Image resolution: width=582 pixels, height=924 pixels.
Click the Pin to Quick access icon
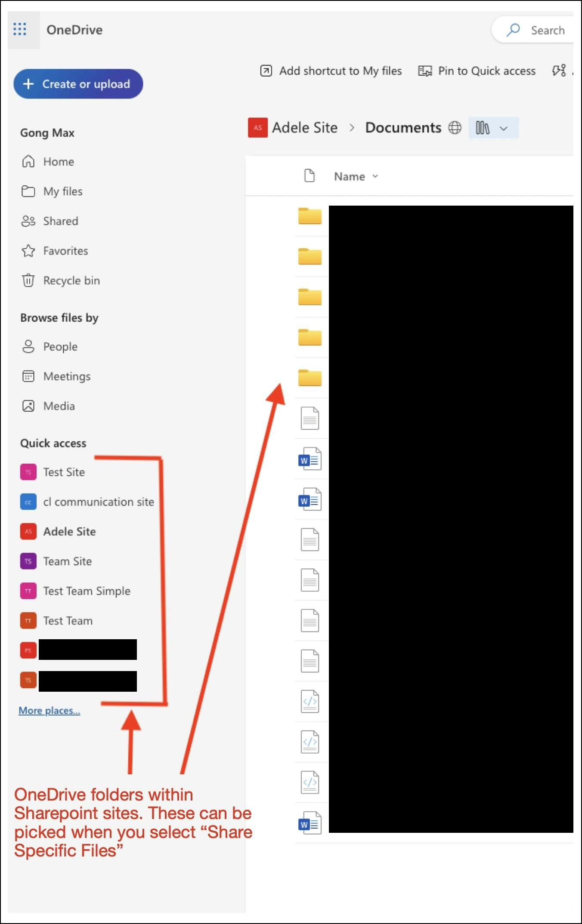coord(425,71)
